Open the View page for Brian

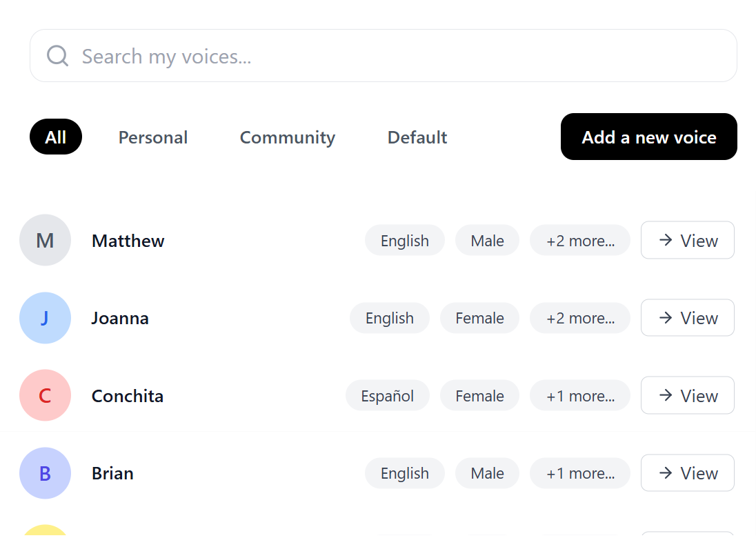687,473
